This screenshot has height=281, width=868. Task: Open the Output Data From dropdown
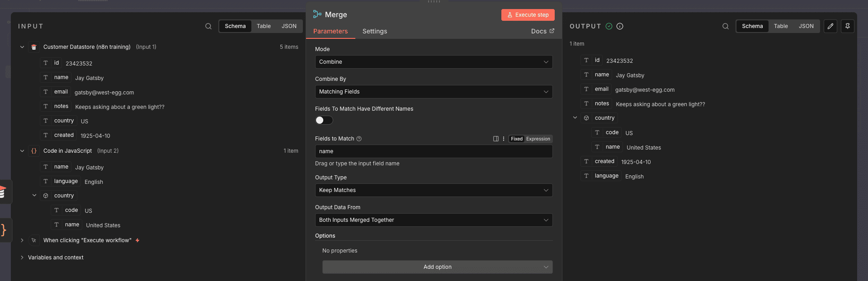434,220
